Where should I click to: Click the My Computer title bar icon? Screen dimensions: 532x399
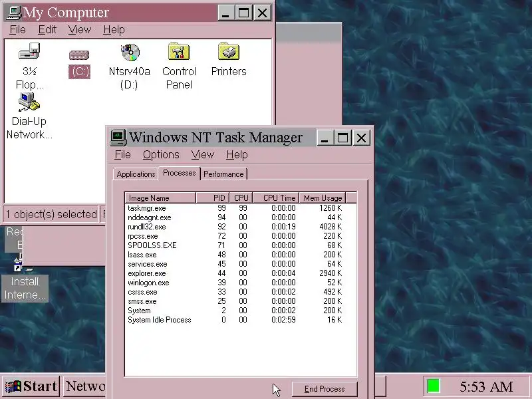click(x=13, y=13)
